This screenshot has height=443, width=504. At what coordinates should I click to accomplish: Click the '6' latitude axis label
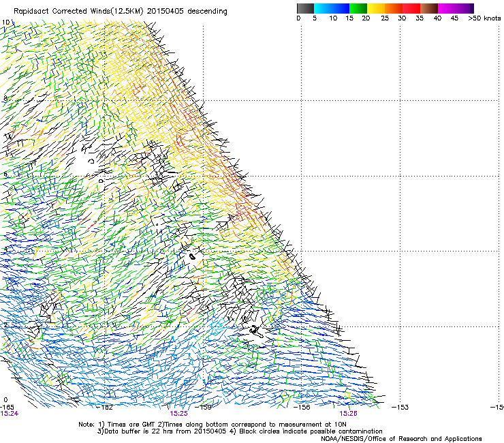point(5,174)
